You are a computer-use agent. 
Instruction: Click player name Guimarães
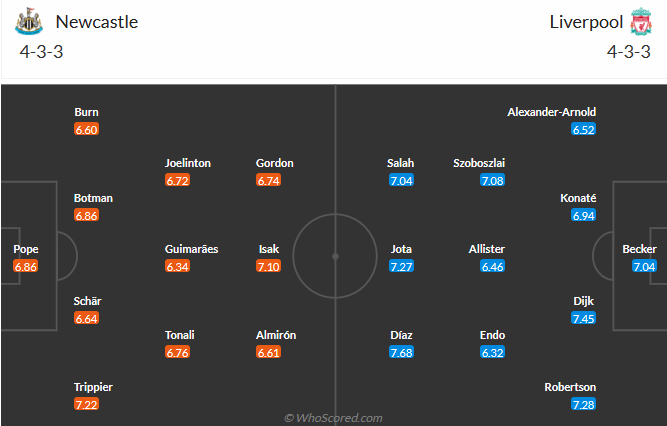tap(191, 249)
